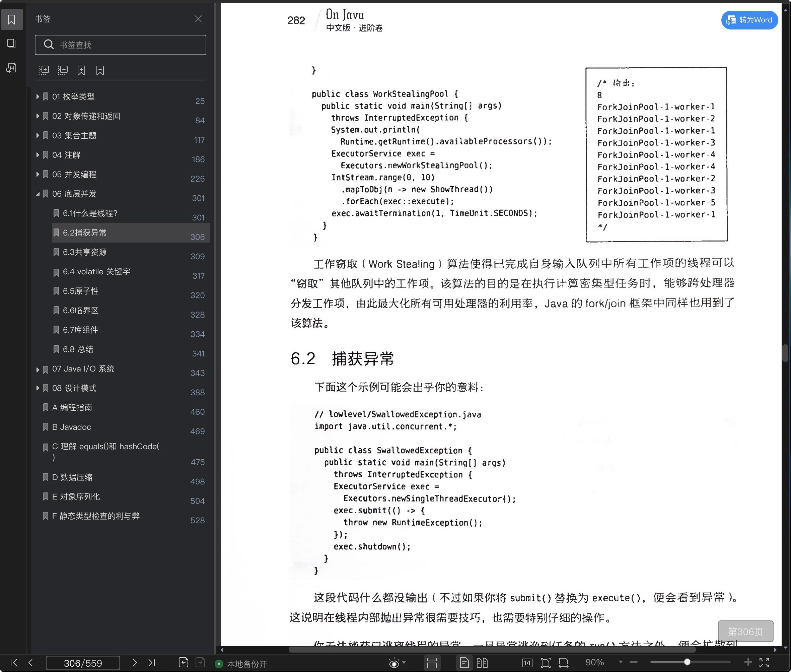This screenshot has height=672, width=791.
Task: Click horizontal scrollbar left arrow
Action: (222, 650)
